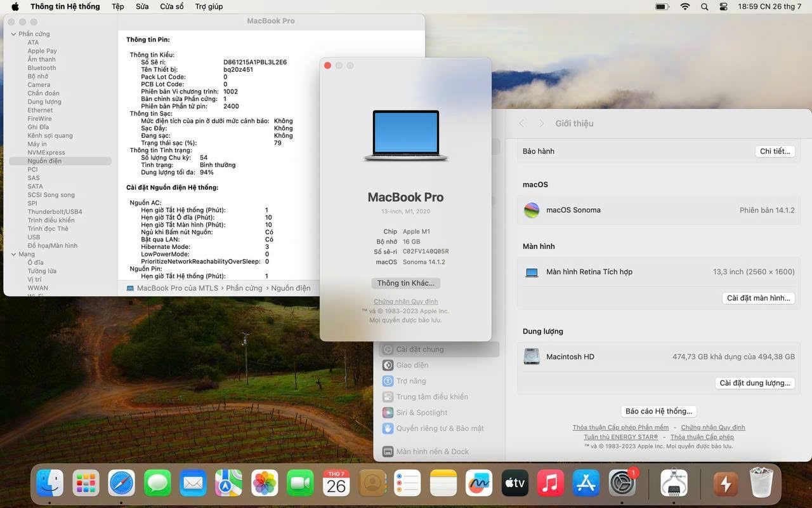Click System Settings icon with badge in Dock
The width and height of the screenshot is (812, 508).
point(622,483)
